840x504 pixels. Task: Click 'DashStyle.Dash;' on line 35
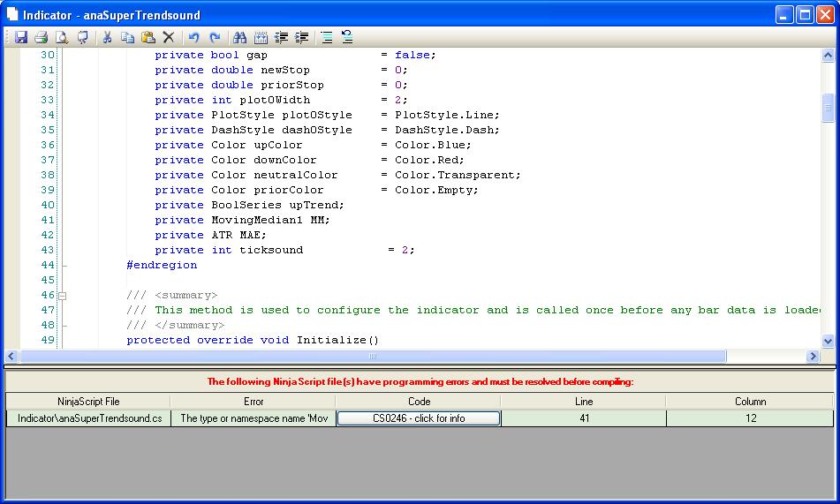tap(447, 130)
